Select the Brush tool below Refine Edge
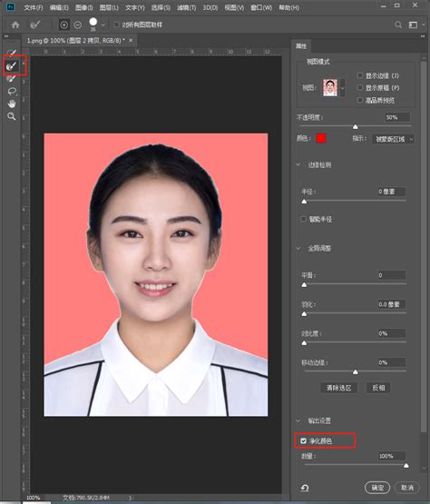Viewport: 430px width, 504px height. [12, 79]
